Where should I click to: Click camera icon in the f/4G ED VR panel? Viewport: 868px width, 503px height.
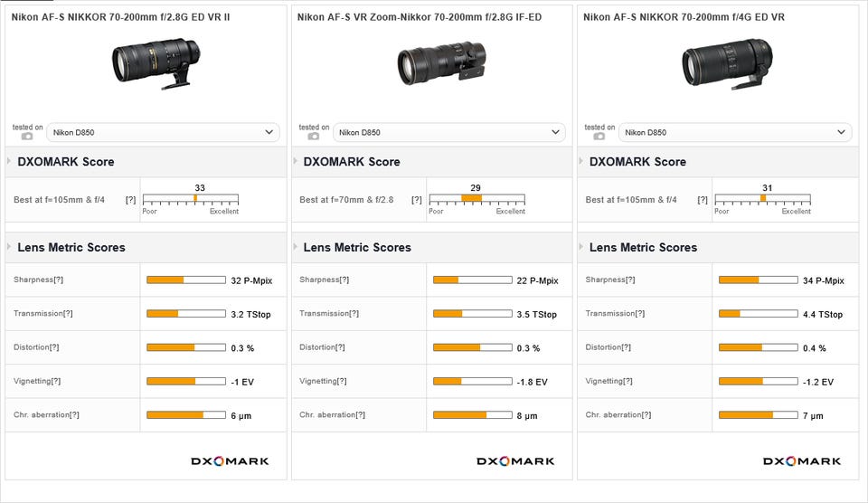tap(599, 137)
